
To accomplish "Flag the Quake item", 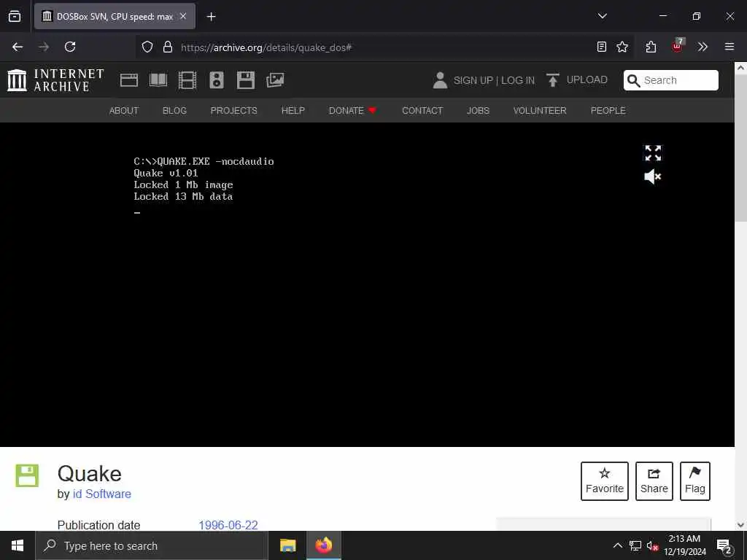I will click(695, 481).
